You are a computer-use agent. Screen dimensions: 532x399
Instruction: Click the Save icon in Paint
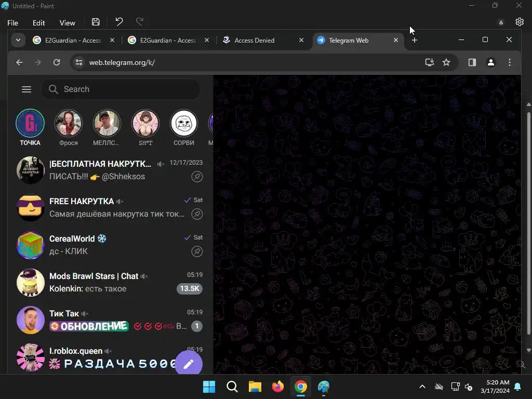(x=96, y=22)
